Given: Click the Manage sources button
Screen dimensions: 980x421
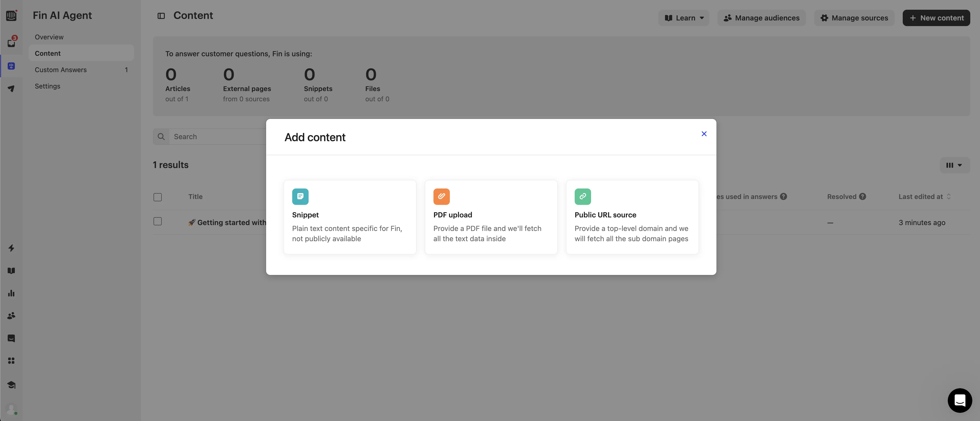Looking at the screenshot, I should [x=854, y=18].
